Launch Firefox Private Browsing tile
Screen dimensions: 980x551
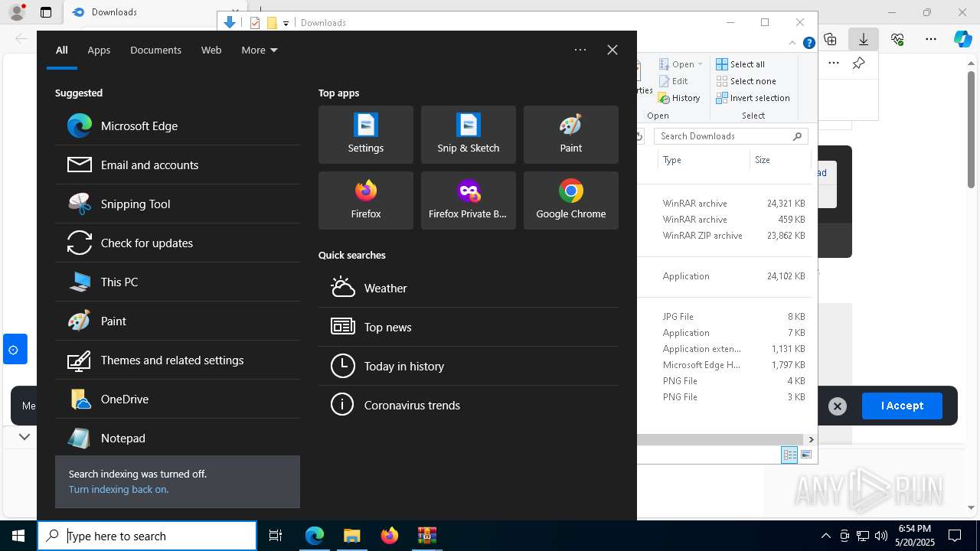[x=469, y=201]
